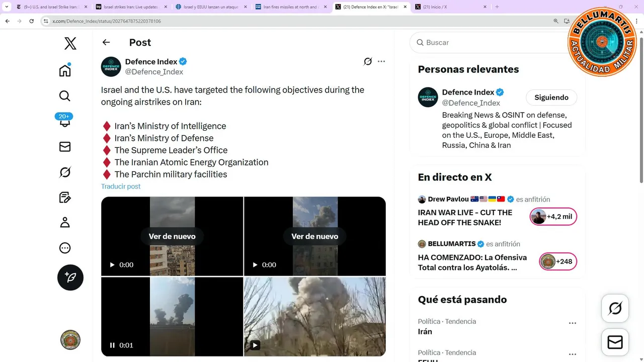Open Grok from the left sidebar
Screen dimensions: 644x362
pos(65,172)
